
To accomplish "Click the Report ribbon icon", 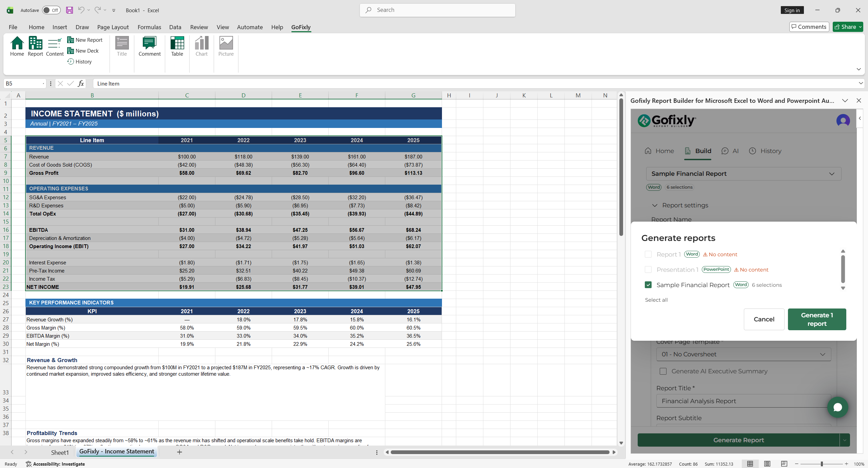I will click(x=35, y=46).
